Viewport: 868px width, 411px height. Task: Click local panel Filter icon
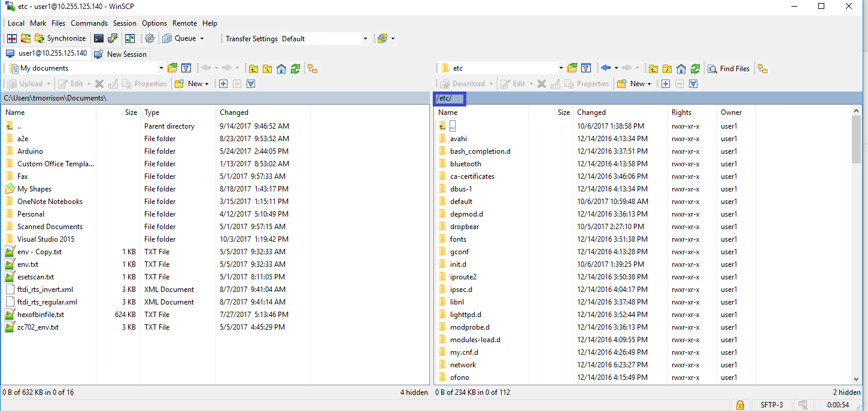point(186,68)
